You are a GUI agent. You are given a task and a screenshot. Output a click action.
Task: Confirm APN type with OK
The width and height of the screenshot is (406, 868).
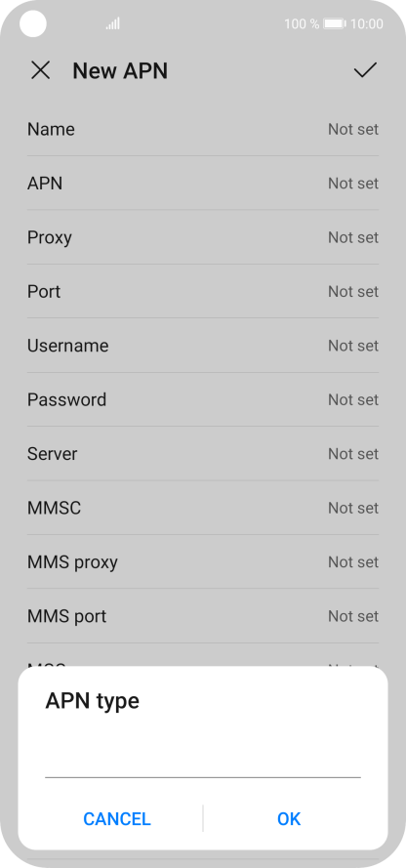pos(289,819)
